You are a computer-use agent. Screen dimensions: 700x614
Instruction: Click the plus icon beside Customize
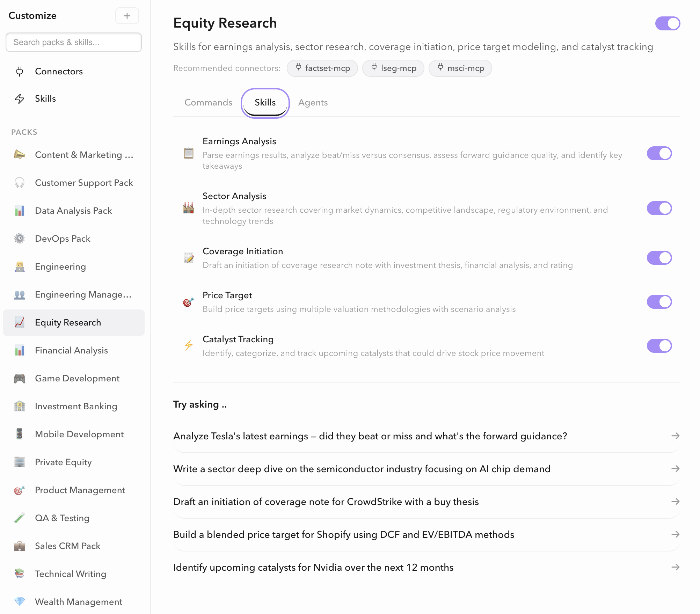coord(127,16)
